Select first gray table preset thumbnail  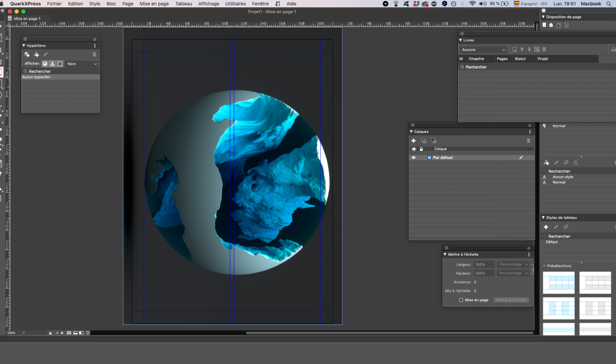595,283
